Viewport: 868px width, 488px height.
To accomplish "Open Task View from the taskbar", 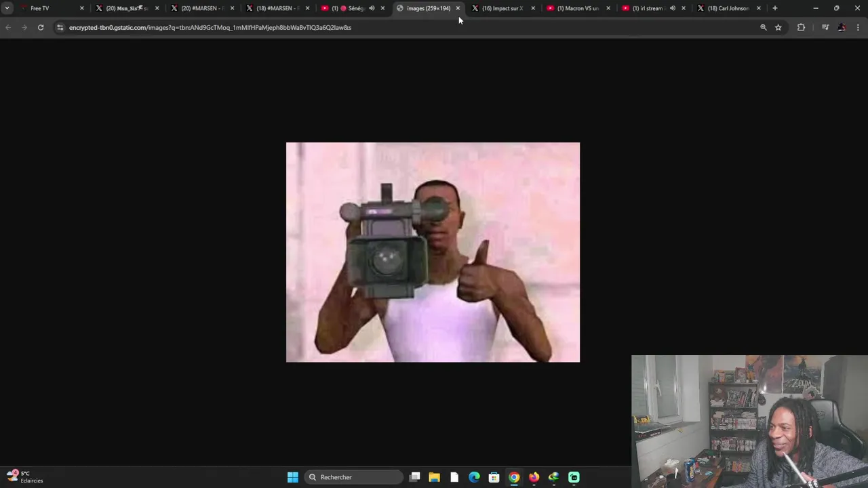I will pyautogui.click(x=415, y=477).
